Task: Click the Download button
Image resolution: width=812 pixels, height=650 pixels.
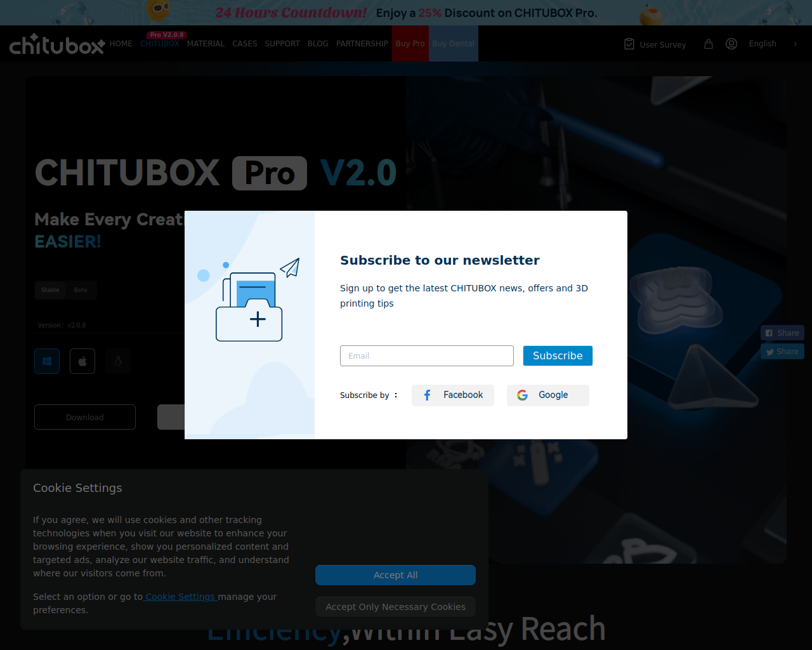Action: pyautogui.click(x=85, y=417)
